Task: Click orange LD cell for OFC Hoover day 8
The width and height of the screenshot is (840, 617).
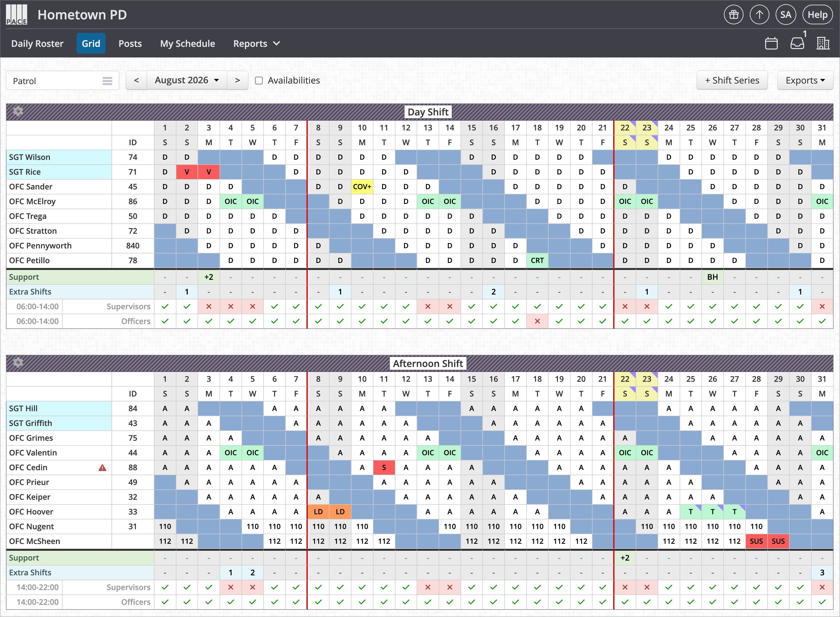Action: point(318,512)
